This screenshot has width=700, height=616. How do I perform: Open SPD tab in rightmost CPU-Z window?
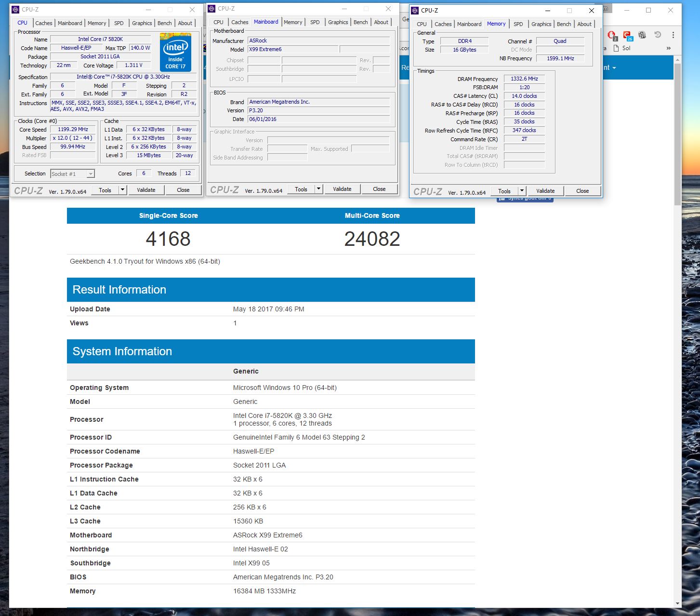(x=518, y=24)
